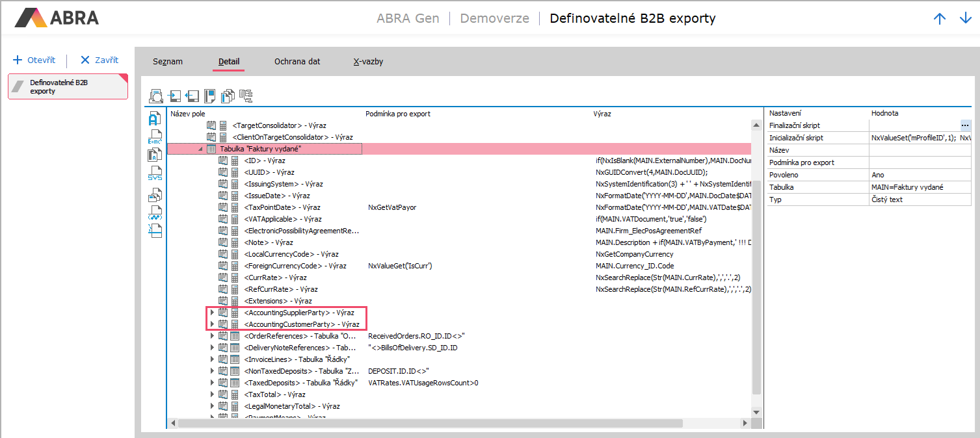
Task: Open the X-vazby tab
Action: pos(368,62)
